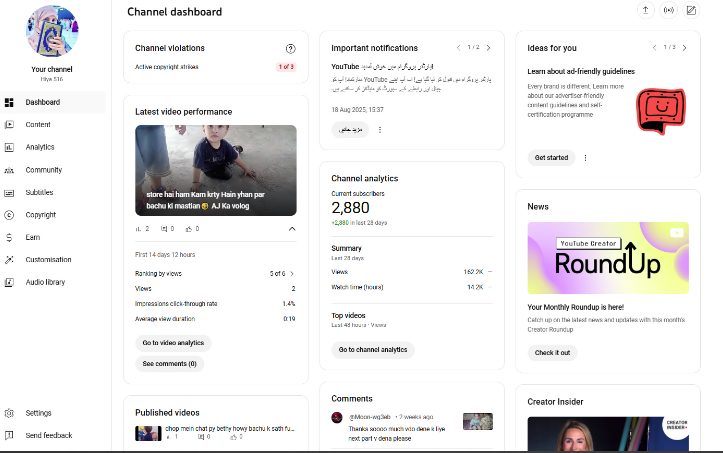The image size is (723, 453).
Task: Collapse the latest video performance details
Action: point(292,229)
